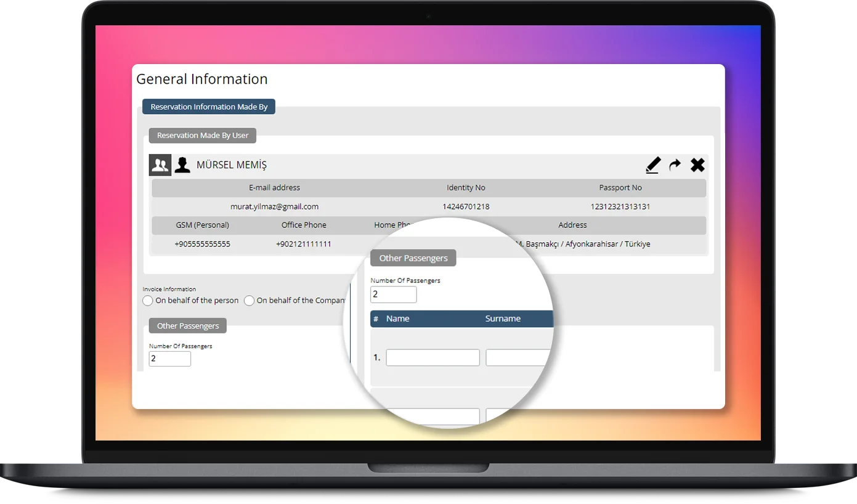Click the forward/share arrow icon
Screen dimensions: 857x504
point(675,165)
